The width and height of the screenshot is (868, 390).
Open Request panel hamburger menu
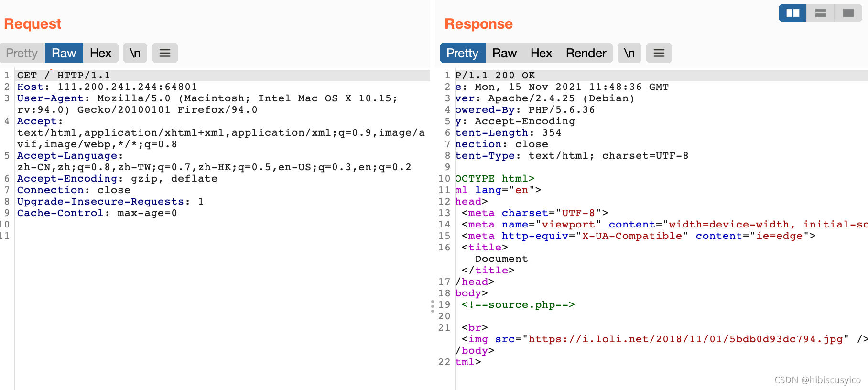click(165, 53)
